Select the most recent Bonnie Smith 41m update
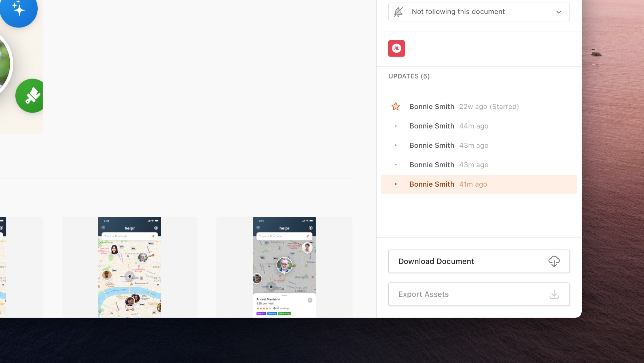This screenshot has height=363, width=644. [479, 184]
